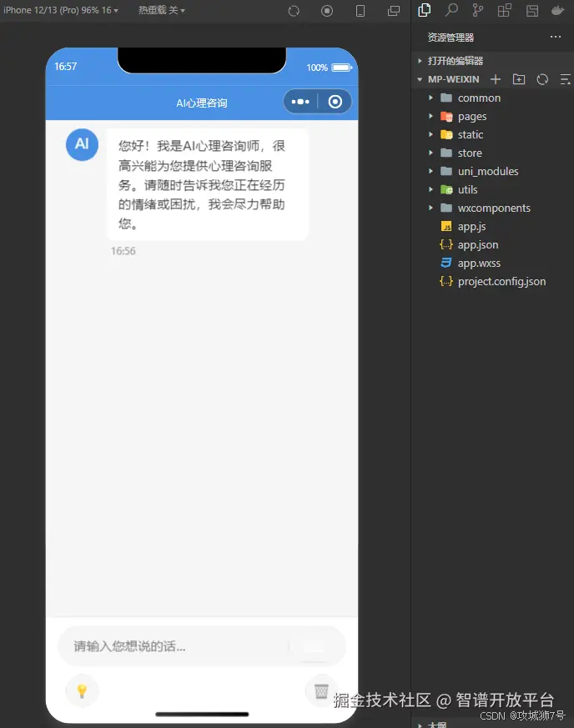Click the stop record icon in simulator toolbar

[x=327, y=11]
